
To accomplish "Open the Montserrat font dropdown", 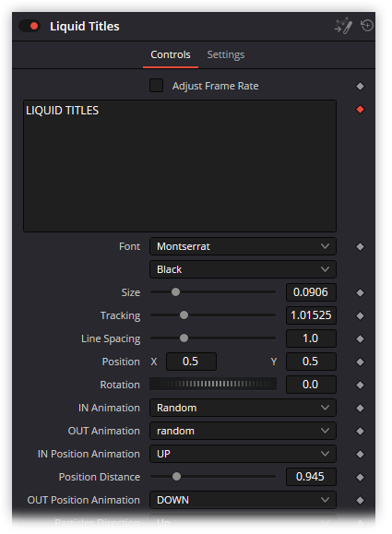I will pos(243,246).
